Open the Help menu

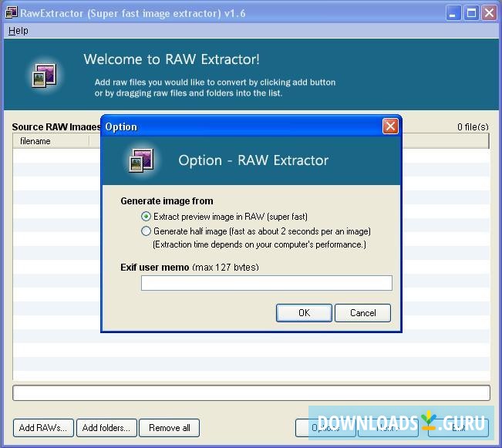tap(19, 31)
